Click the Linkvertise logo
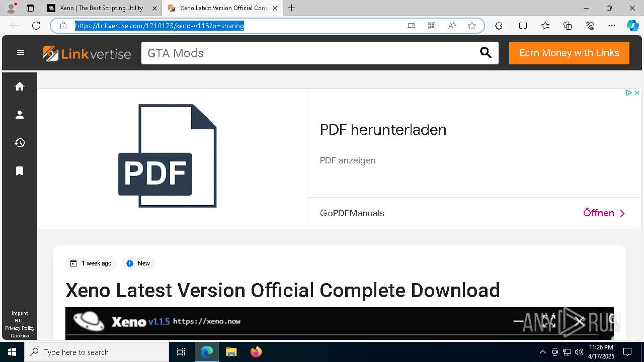Screen dimensions: 644x362 click(87, 53)
